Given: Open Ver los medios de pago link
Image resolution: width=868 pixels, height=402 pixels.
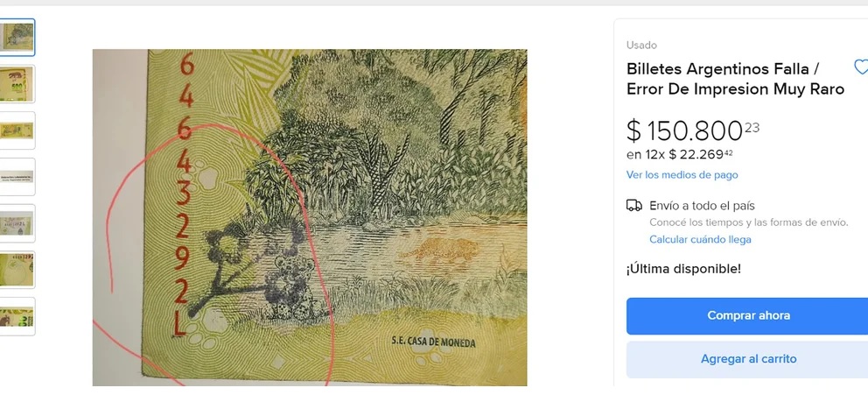Looking at the screenshot, I should [x=682, y=175].
